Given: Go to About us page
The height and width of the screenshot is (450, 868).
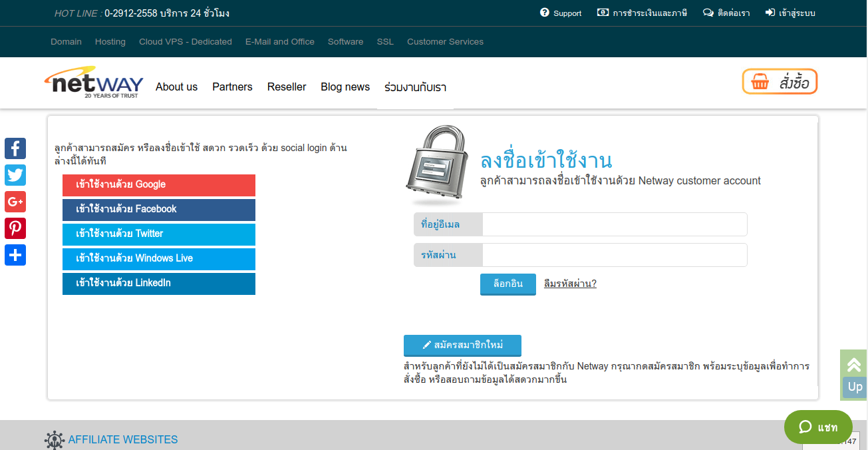Looking at the screenshot, I should pyautogui.click(x=176, y=87).
